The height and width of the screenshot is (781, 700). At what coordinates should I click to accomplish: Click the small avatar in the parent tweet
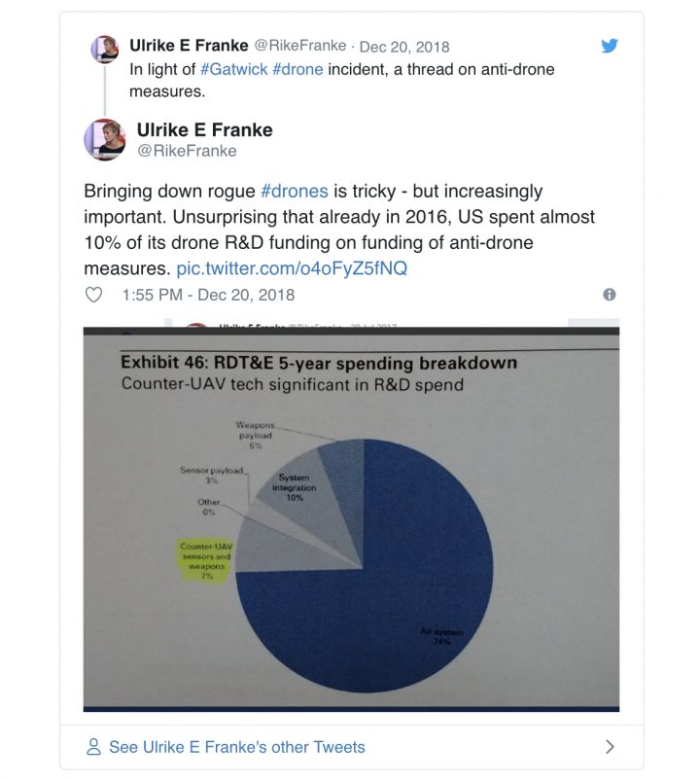pyautogui.click(x=104, y=49)
